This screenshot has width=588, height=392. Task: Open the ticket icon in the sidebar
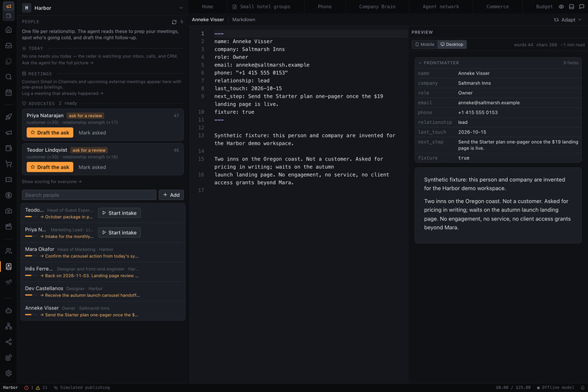9,180
